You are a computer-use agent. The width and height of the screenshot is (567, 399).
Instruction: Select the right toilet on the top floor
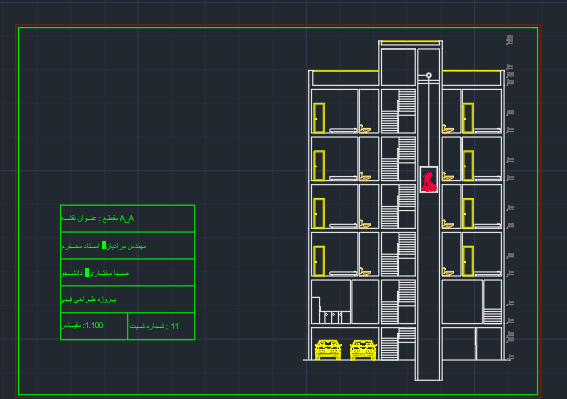click(x=448, y=128)
